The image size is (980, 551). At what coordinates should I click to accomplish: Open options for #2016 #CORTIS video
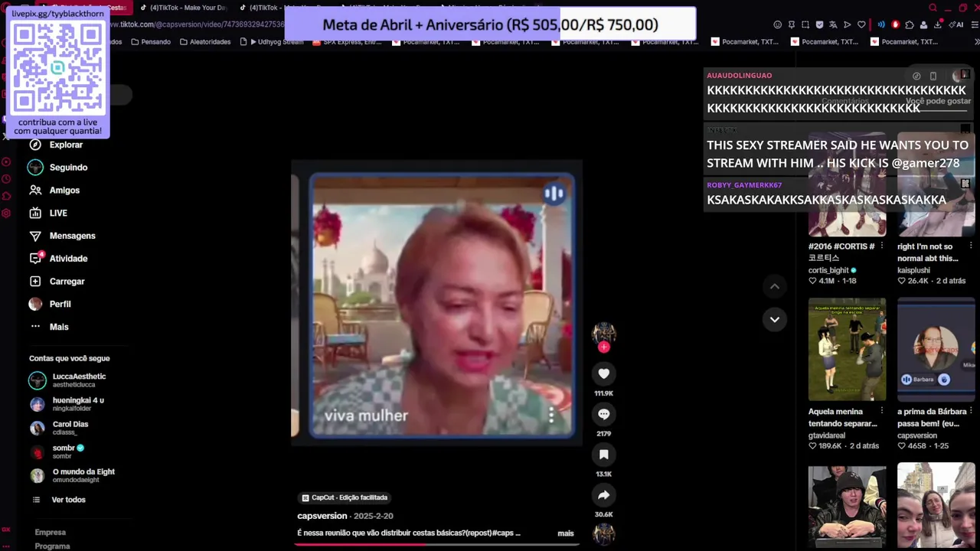[881, 246]
